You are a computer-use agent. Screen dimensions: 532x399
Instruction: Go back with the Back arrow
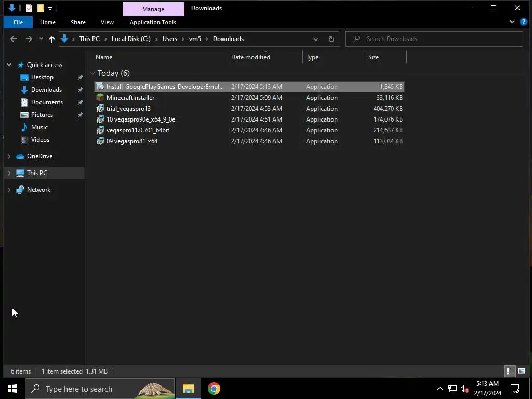13,39
